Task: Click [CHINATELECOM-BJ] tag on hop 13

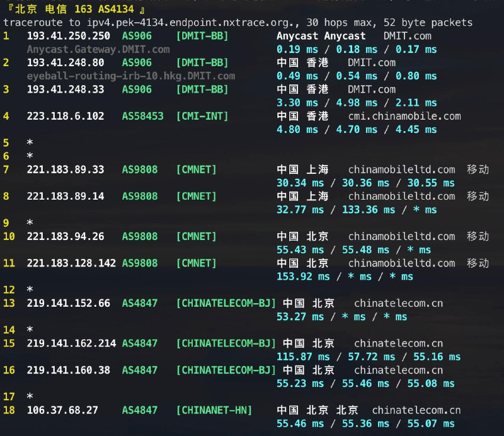Action: (226, 303)
